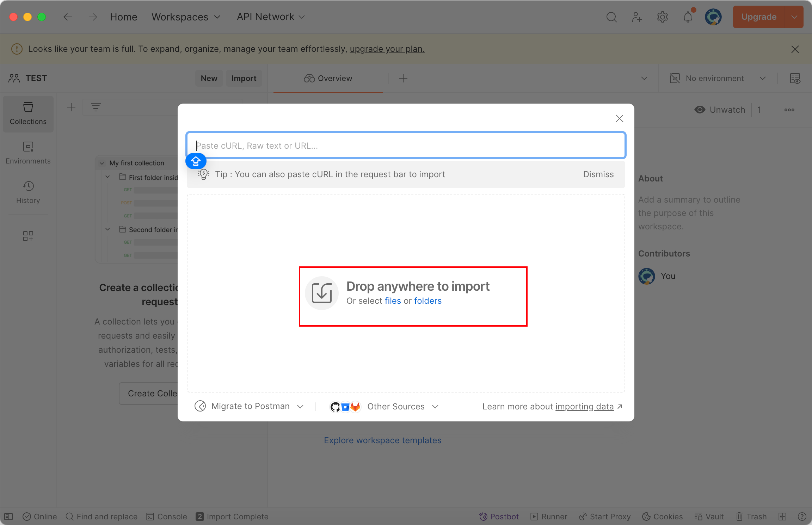
Task: Collapse My first collection
Action: [102, 163]
